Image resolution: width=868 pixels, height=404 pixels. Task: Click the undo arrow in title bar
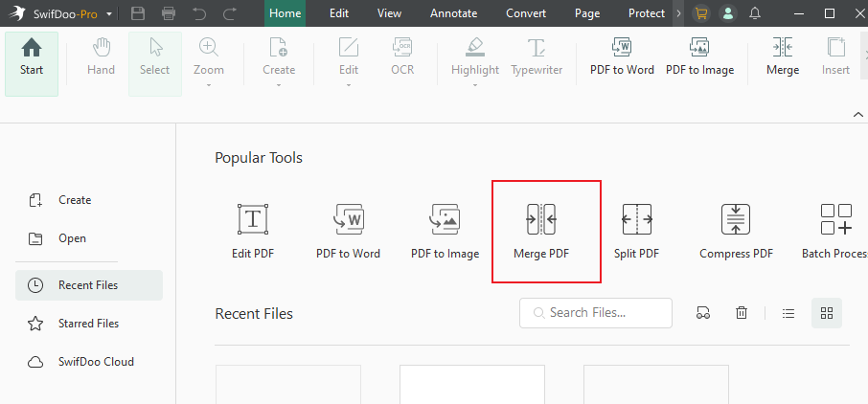tap(199, 13)
